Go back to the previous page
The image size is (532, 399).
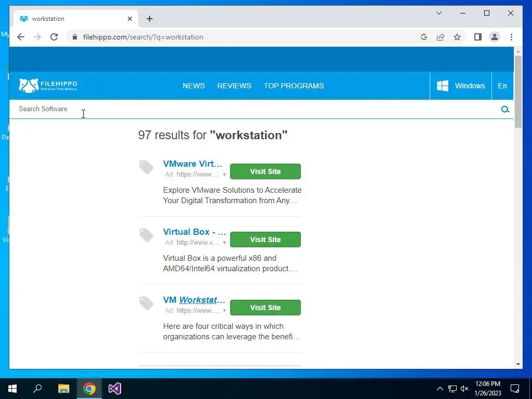(x=21, y=37)
